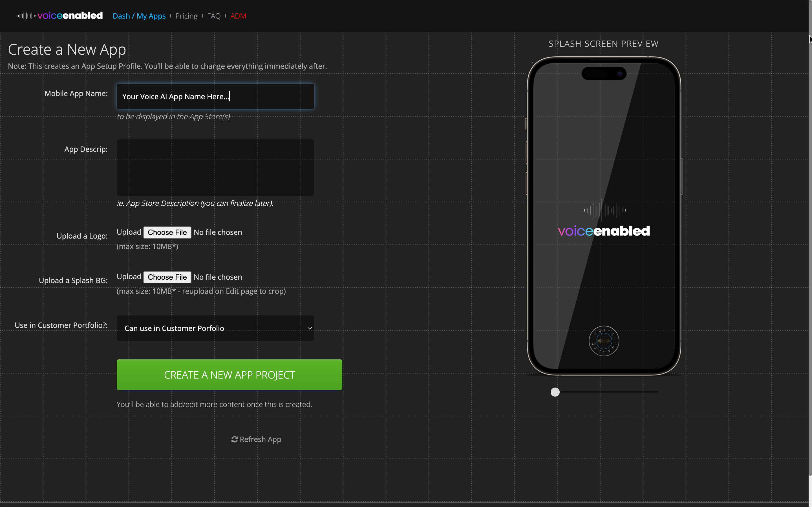Click the App Descrip text area
The image size is (812, 507).
point(215,167)
